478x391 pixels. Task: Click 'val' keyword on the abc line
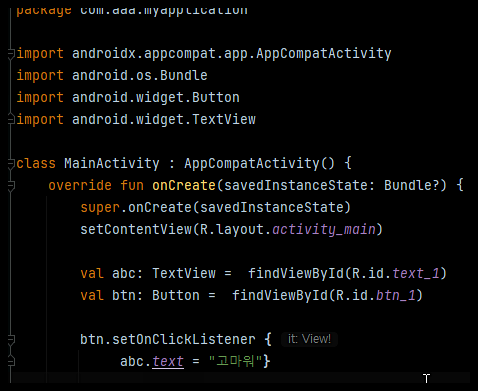92,273
